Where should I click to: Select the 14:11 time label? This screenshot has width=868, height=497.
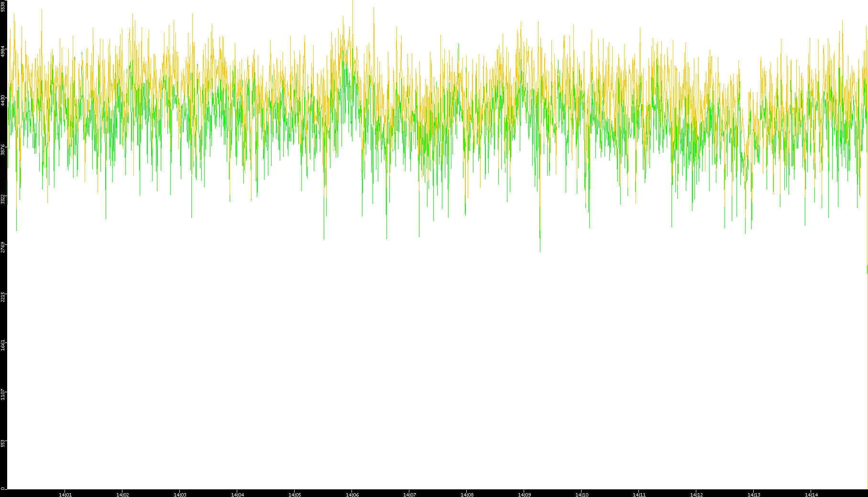(x=639, y=495)
